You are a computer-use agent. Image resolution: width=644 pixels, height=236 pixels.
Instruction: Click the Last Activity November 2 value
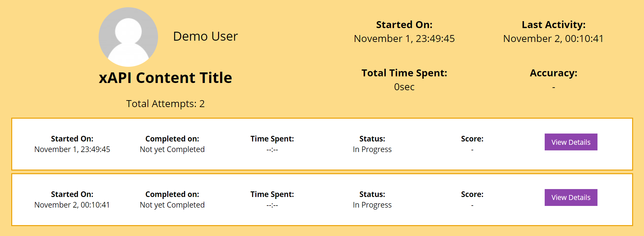[x=553, y=39]
